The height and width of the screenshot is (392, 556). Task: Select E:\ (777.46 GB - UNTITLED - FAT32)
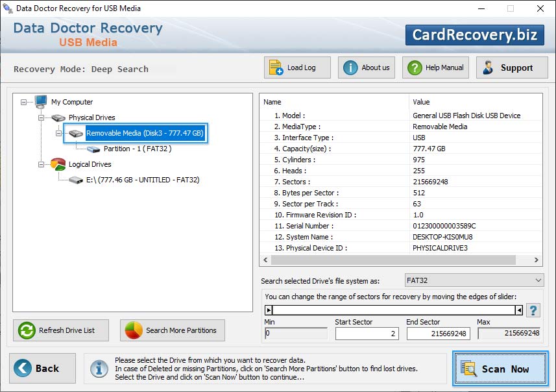point(143,180)
